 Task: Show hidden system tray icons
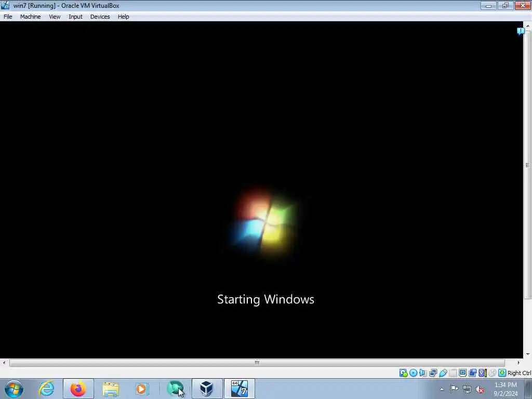[442, 389]
